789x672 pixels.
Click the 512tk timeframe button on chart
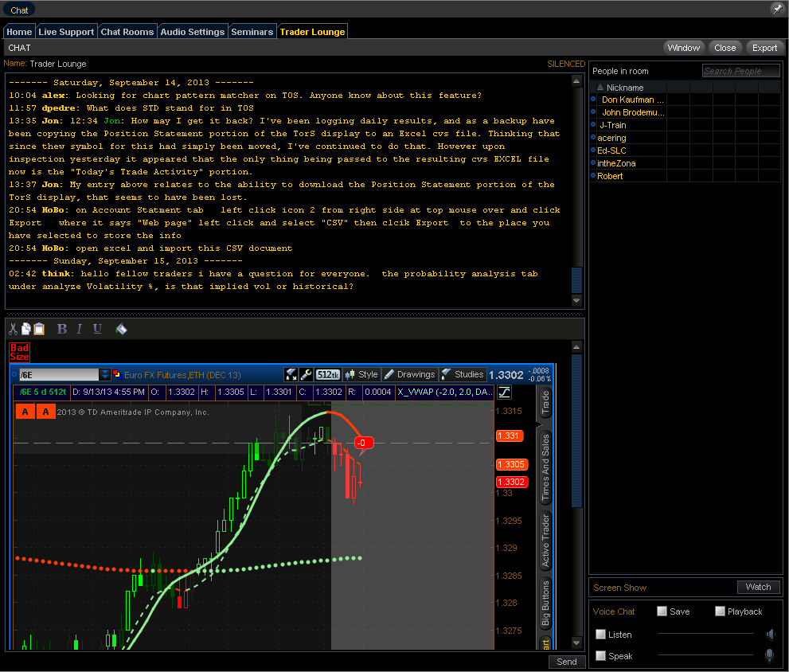328,374
